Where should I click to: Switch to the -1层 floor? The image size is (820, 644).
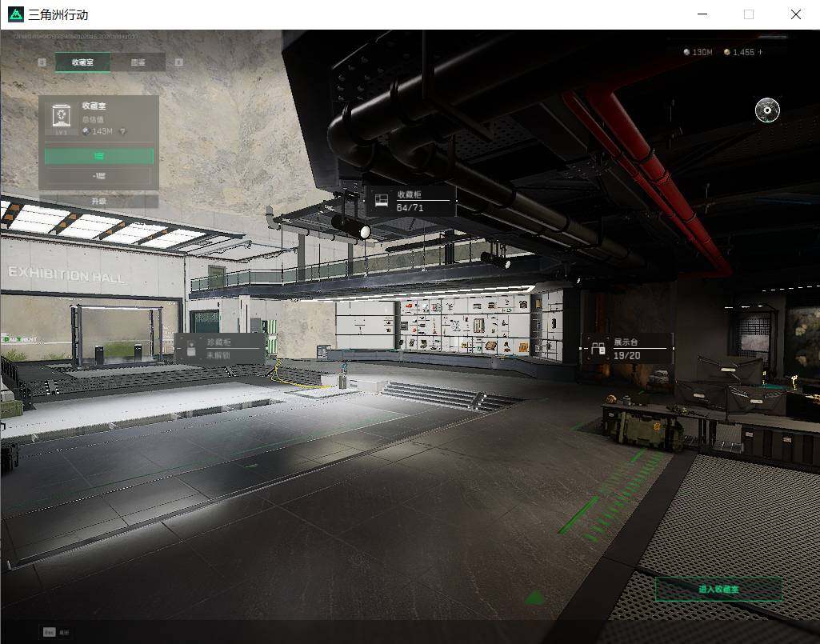click(x=99, y=176)
